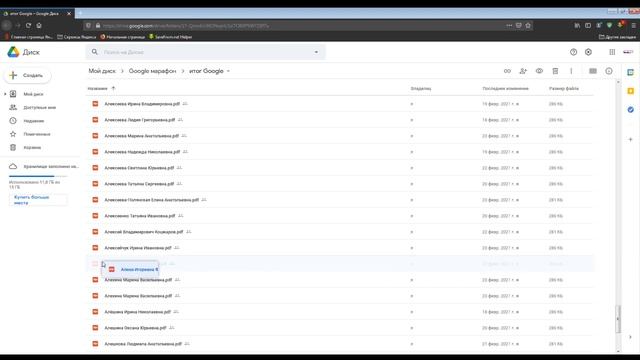Image resolution: width=640 pixels, height=360 pixels.
Task: Expand the Мой диск tree
Action: point(5,94)
